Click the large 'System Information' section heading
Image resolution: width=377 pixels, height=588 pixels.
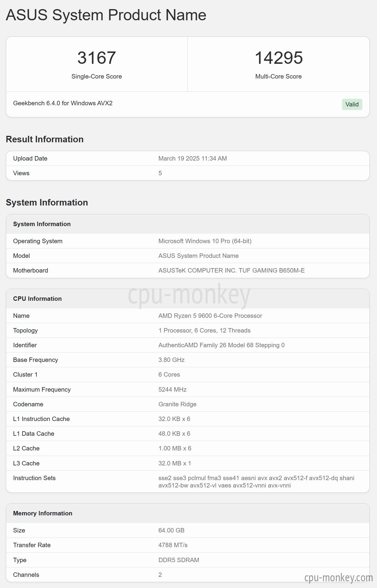47,203
